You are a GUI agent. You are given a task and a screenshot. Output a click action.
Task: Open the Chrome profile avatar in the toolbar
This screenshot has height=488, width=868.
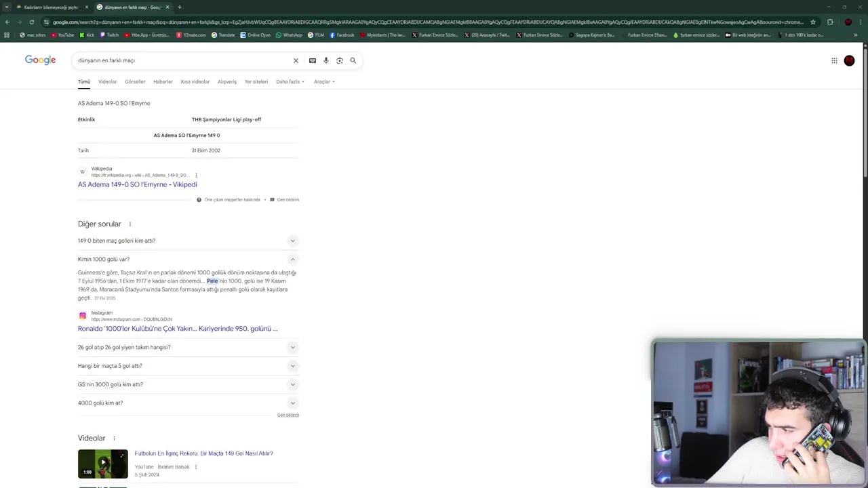click(848, 22)
